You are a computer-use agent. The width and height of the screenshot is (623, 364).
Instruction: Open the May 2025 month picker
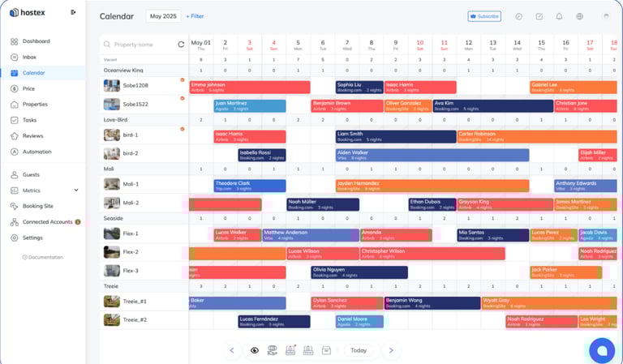point(163,16)
